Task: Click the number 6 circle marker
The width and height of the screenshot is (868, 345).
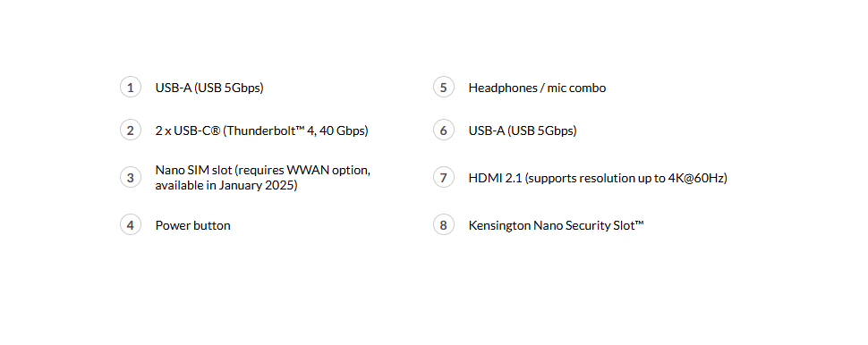Action: pos(444,130)
